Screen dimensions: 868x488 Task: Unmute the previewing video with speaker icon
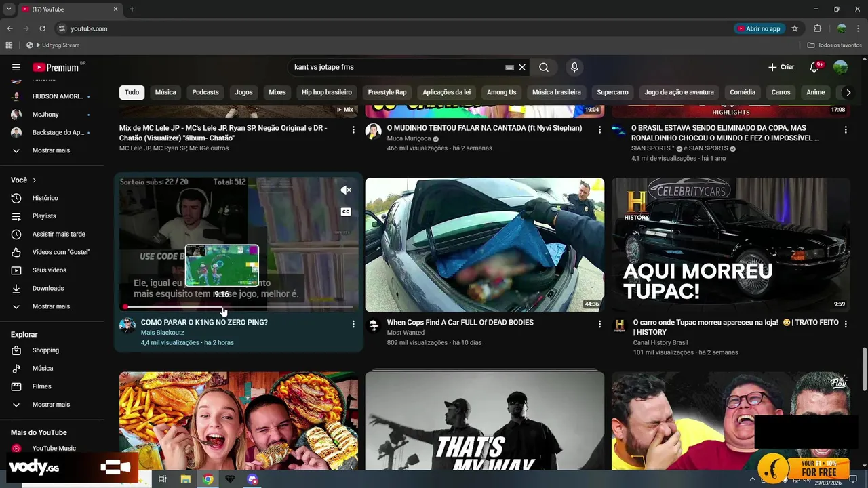pyautogui.click(x=346, y=190)
